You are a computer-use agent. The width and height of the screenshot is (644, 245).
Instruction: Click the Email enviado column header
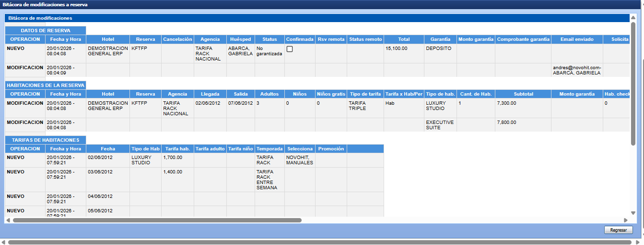point(576,39)
